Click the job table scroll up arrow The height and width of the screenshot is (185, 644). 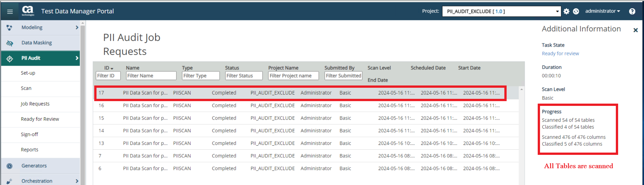(522, 89)
